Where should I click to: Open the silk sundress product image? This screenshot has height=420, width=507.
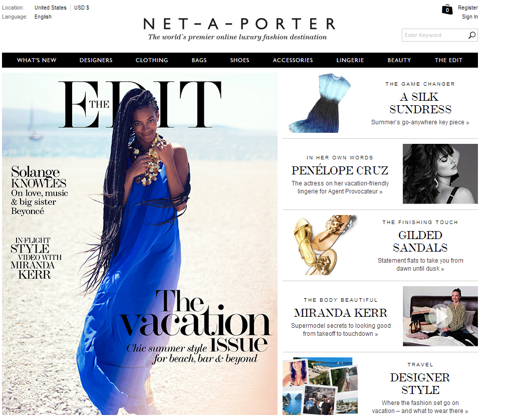(x=320, y=103)
